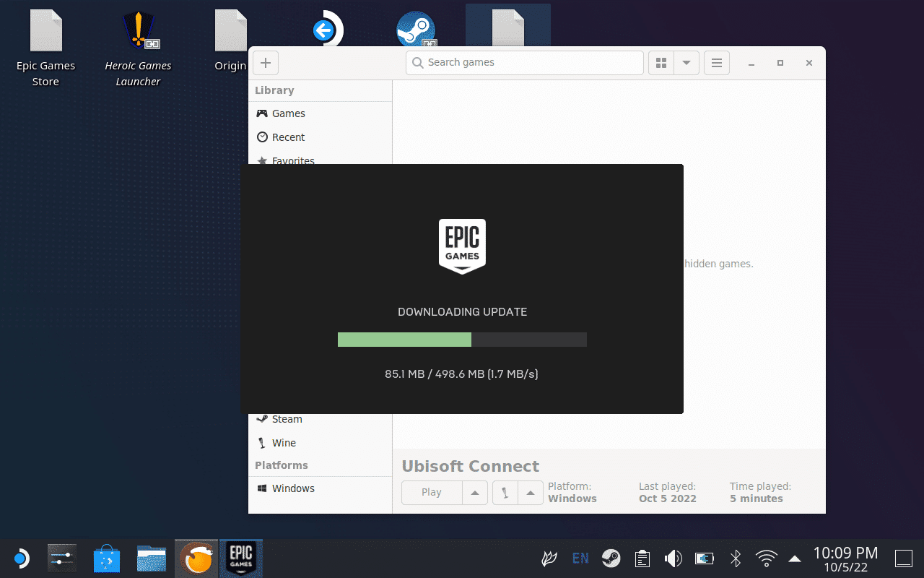The image size is (924, 578).
Task: Open the Epic Games Store desktop shortcut
Action: click(x=45, y=49)
